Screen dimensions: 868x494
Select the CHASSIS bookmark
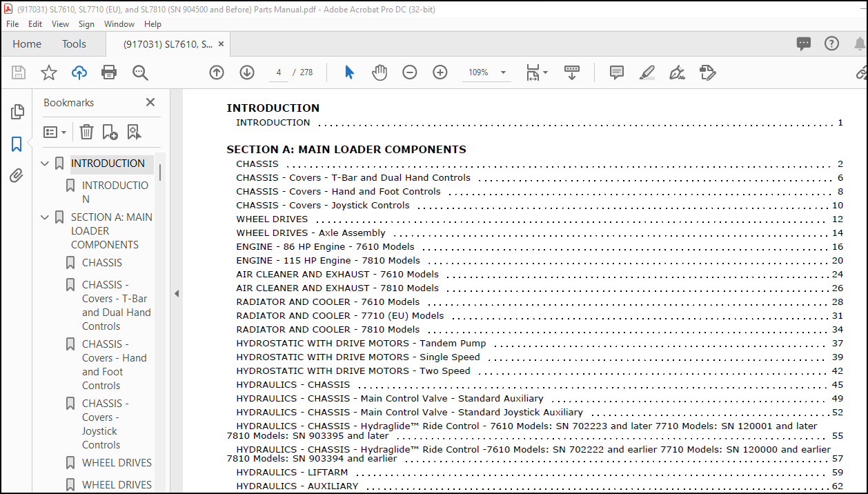point(102,263)
